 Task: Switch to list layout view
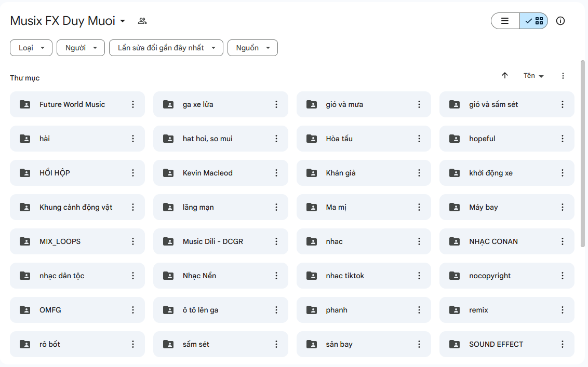pos(505,21)
